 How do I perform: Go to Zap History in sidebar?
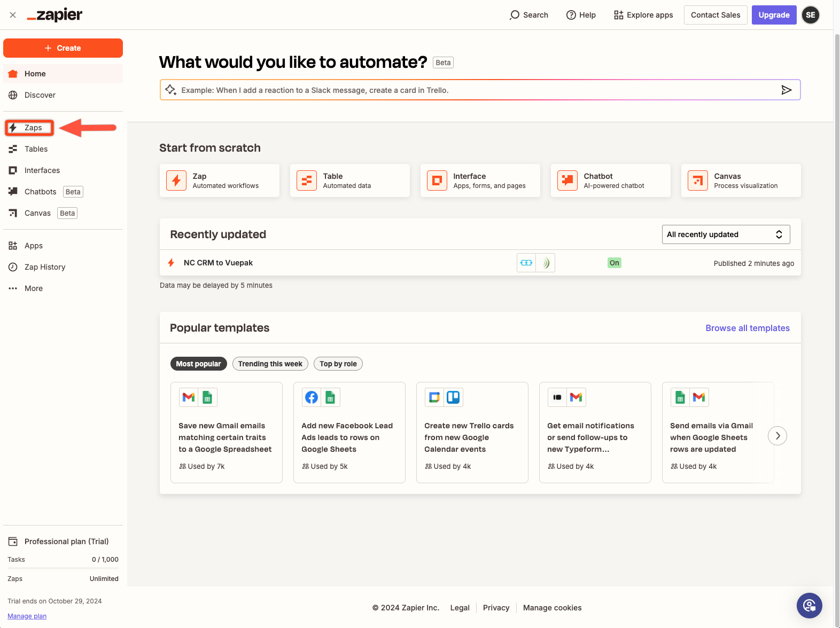[x=45, y=267]
